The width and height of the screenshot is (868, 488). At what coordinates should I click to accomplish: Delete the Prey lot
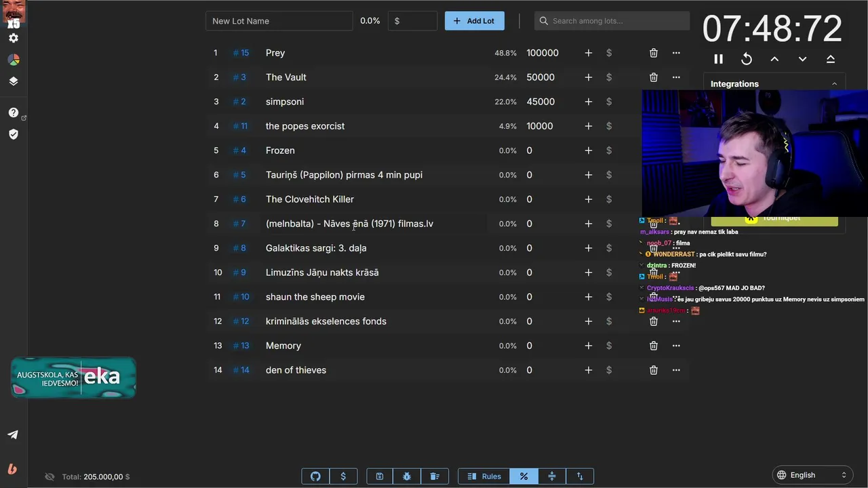[x=654, y=53]
